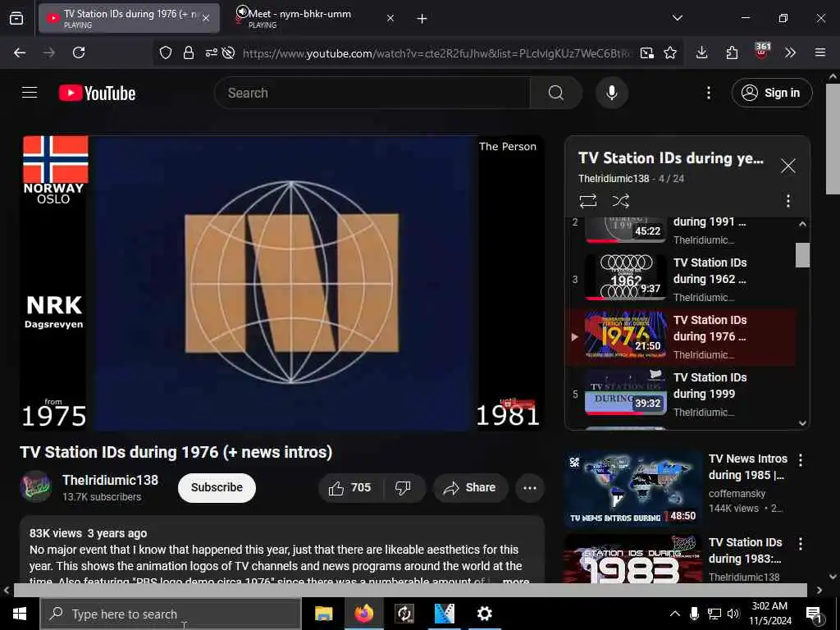
Task: Close the Meet nym-bhkr-umm tab
Action: coord(390,18)
